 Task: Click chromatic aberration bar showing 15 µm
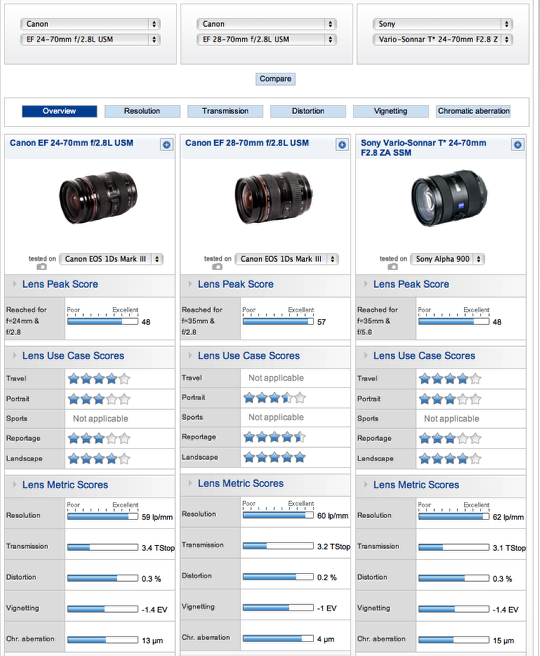[x=454, y=640]
